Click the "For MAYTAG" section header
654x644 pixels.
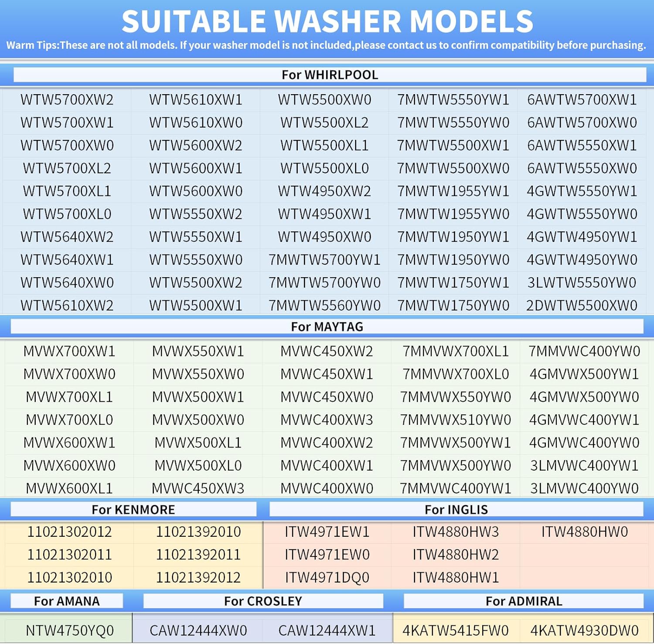327,327
